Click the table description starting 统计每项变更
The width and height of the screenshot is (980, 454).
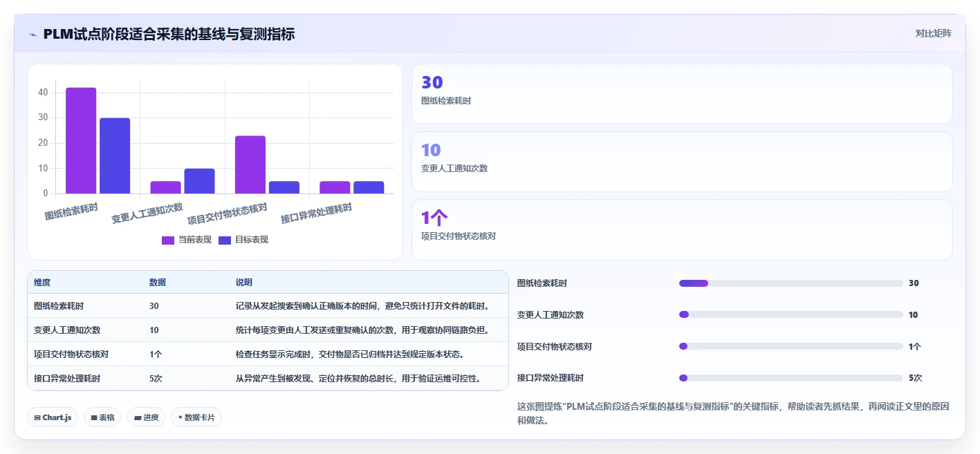362,330
